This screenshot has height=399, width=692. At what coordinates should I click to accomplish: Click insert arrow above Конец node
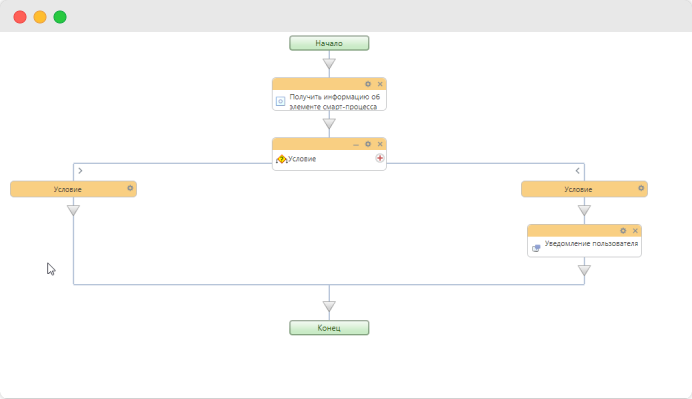(329, 306)
